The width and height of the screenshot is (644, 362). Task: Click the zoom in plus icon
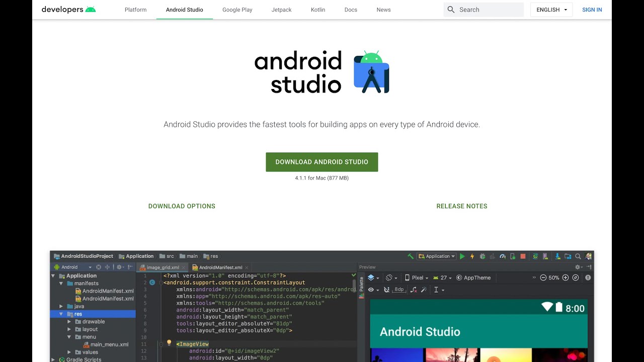tap(565, 278)
